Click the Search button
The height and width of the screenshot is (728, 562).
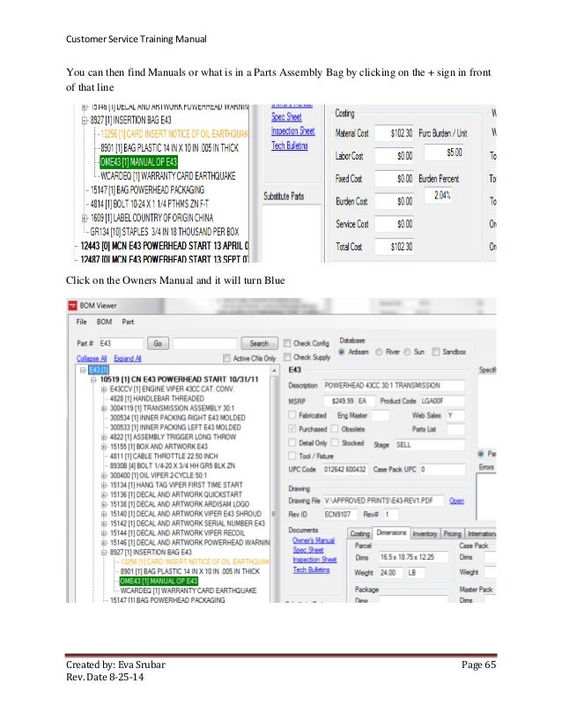(x=259, y=344)
